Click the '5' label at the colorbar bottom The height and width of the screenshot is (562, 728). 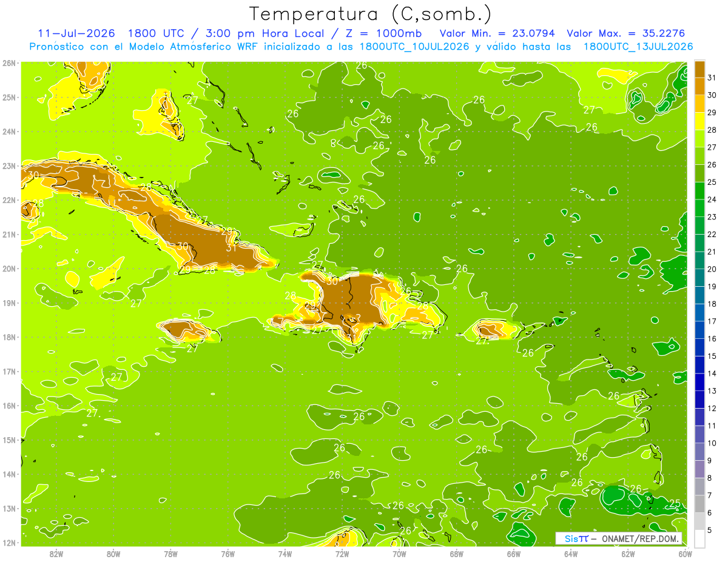click(x=710, y=530)
